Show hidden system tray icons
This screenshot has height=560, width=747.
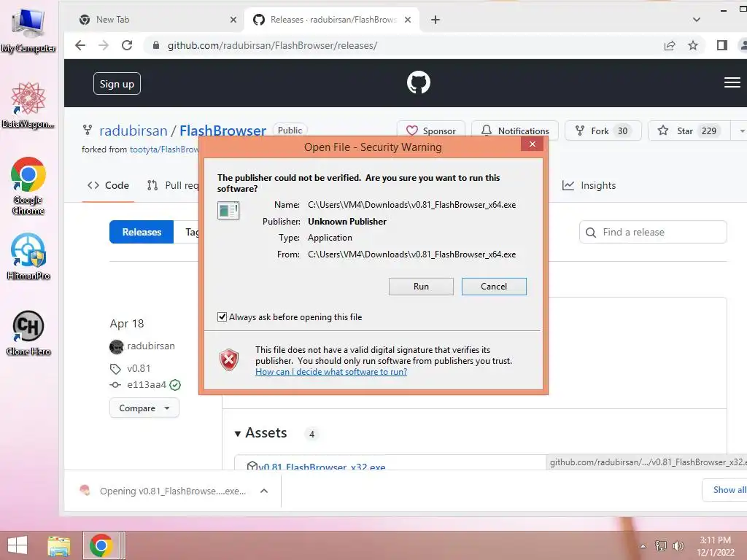(x=643, y=546)
